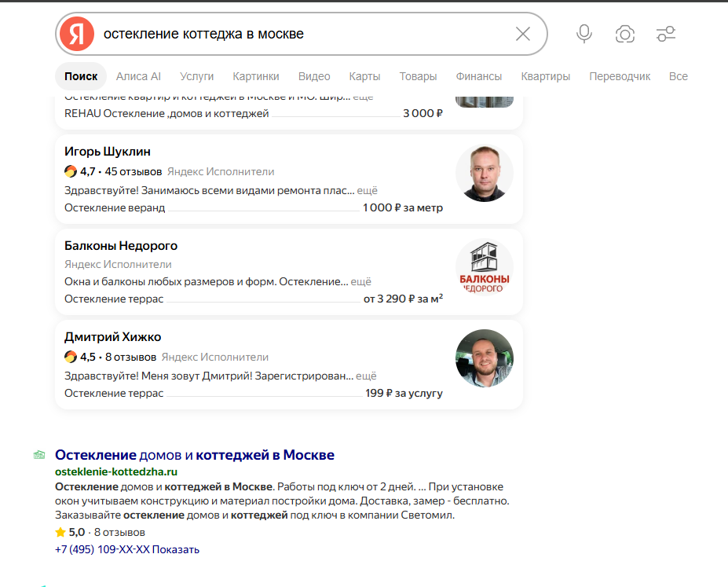Click Остекление террас under Балконы Недорого
Viewport: 728px width, 587px height.
(x=114, y=299)
